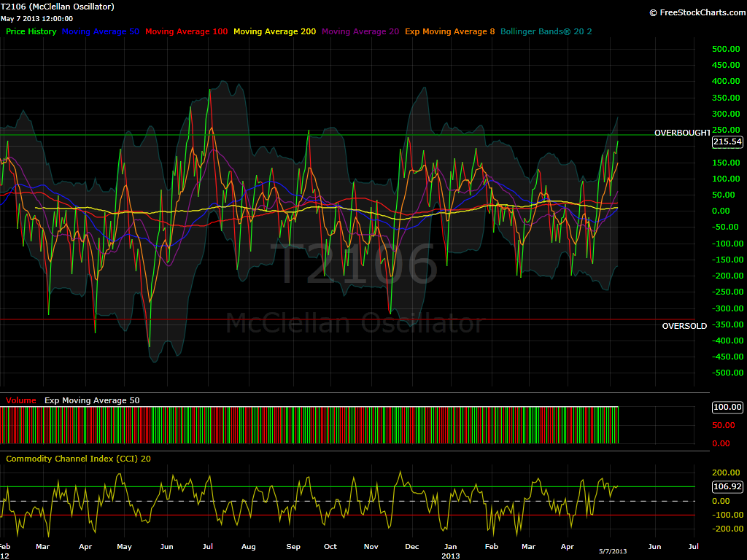Click the OVERSOLD line label
Screen dimensions: 747x560
click(684, 326)
